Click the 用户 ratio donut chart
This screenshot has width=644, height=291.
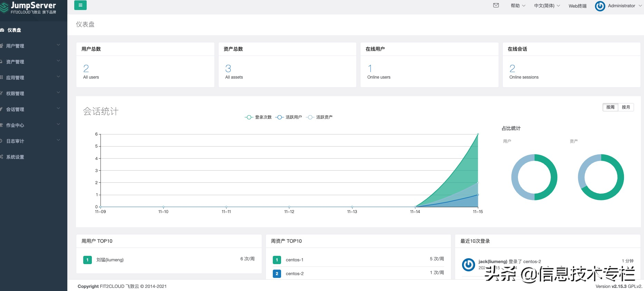(x=534, y=177)
